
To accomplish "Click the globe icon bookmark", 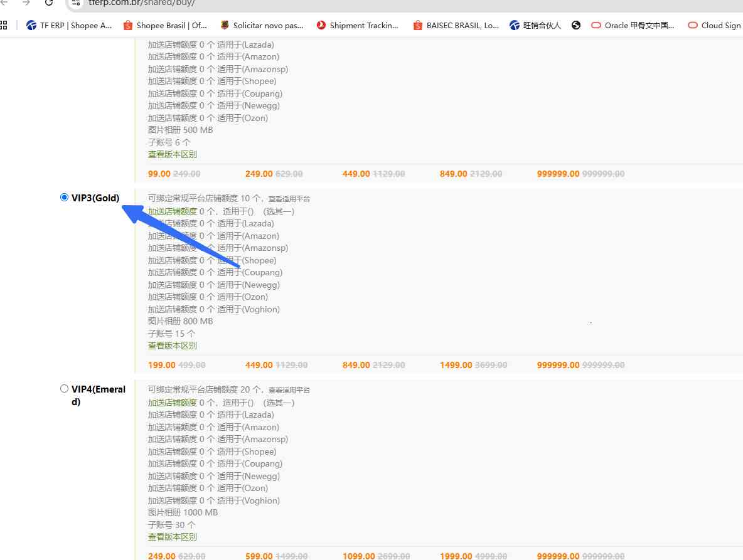I will click(x=576, y=26).
